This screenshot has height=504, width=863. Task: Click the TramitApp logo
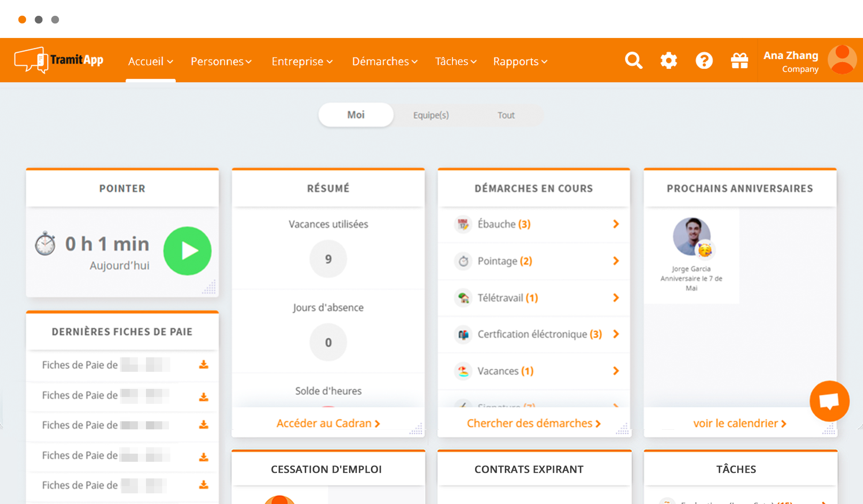click(x=59, y=60)
